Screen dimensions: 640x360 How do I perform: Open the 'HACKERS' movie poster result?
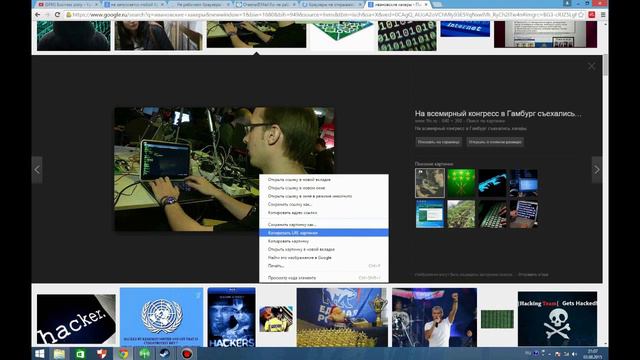tap(231, 317)
